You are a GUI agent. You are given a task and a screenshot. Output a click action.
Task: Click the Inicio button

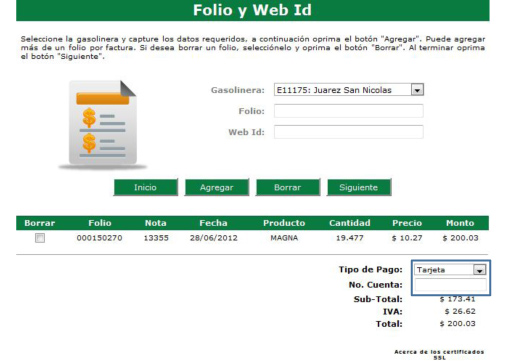coord(145,187)
